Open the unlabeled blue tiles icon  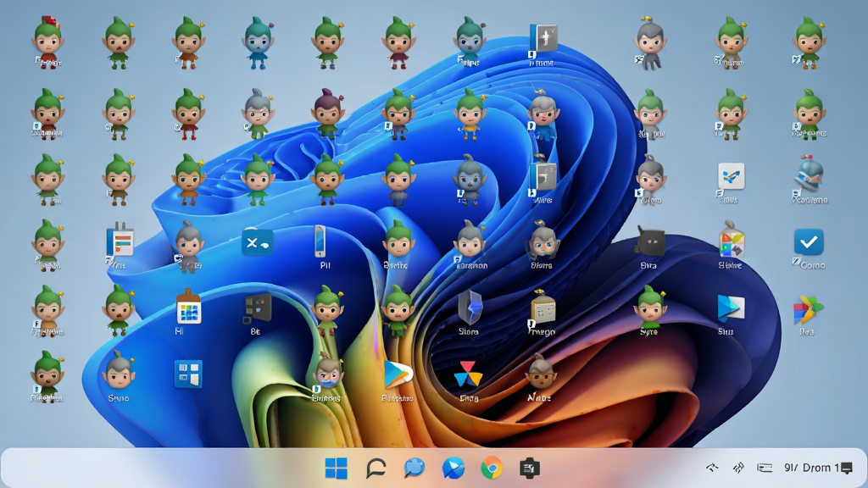tap(188, 374)
